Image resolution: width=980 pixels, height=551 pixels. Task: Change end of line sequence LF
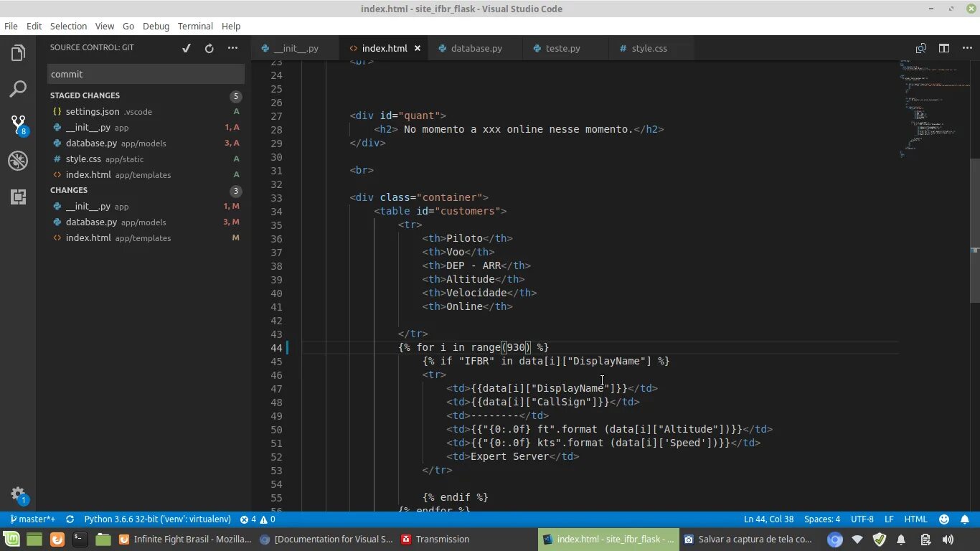coord(889,519)
